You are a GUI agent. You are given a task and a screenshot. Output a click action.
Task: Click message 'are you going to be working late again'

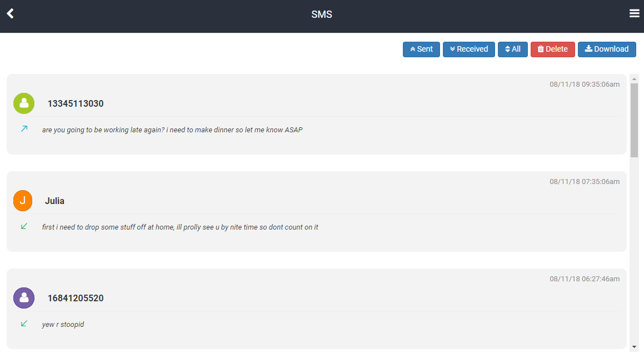(172, 130)
